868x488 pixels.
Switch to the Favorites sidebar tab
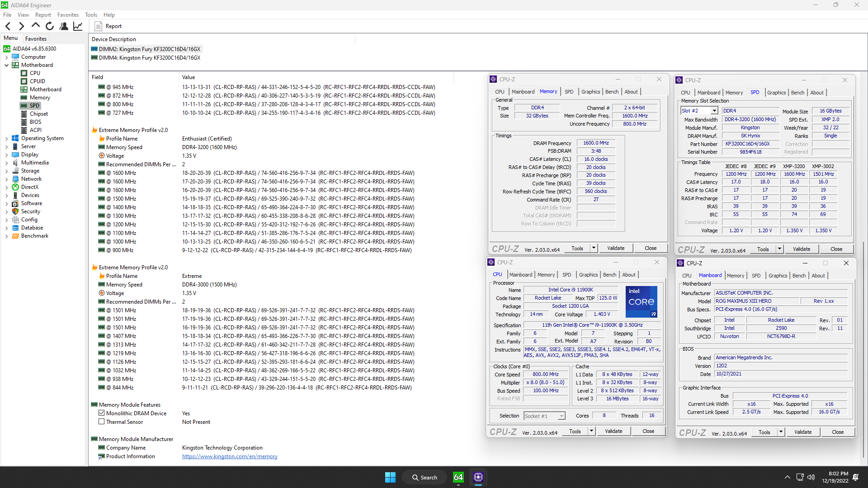[x=36, y=39]
